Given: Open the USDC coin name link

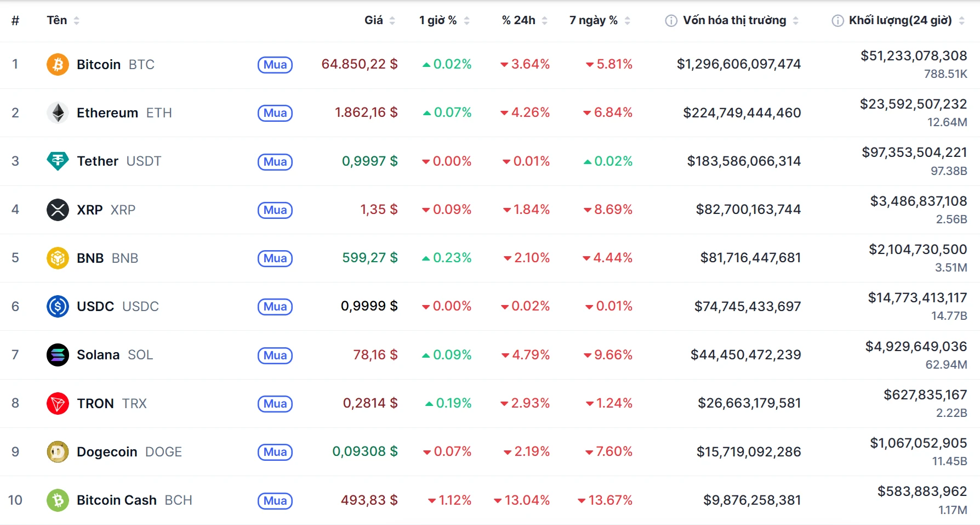Looking at the screenshot, I should tap(95, 307).
